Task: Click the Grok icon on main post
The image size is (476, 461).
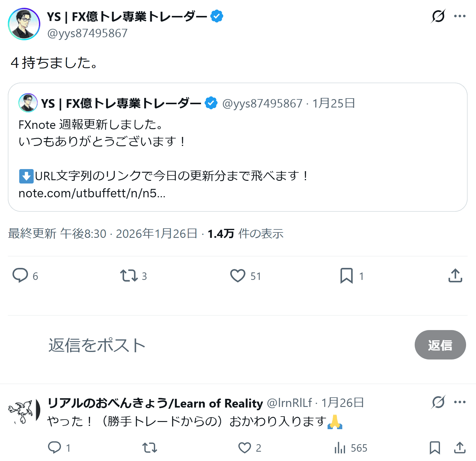Action: pos(438,16)
